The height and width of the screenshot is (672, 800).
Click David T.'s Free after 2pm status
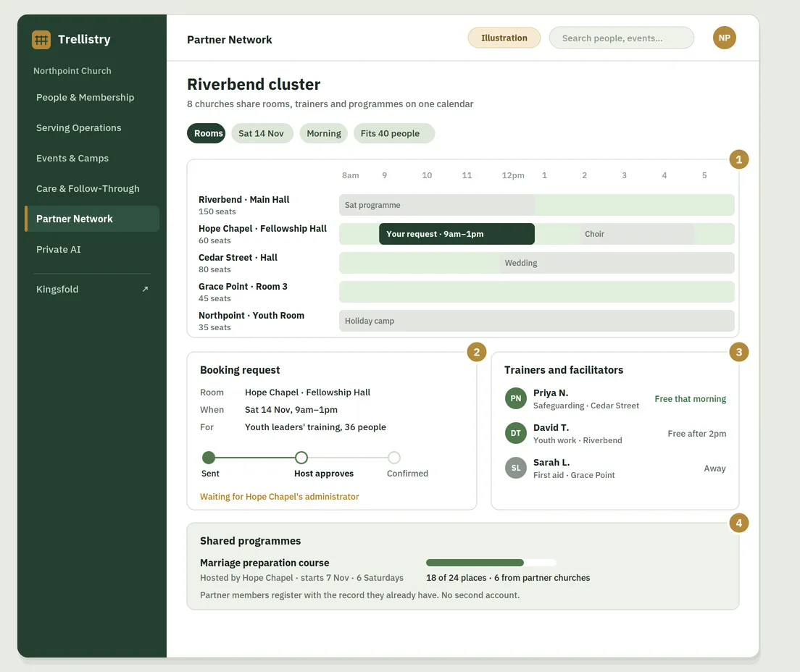pyautogui.click(x=697, y=433)
